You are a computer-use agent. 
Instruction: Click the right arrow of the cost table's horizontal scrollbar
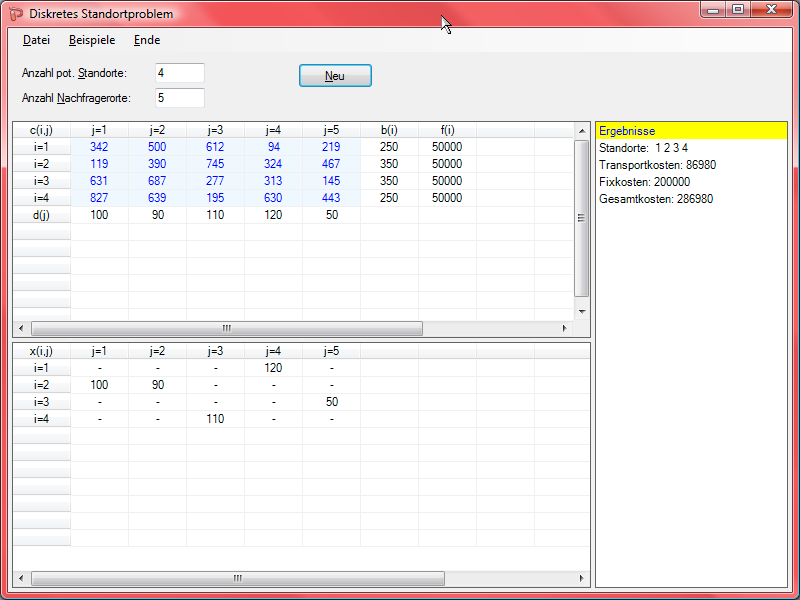(x=564, y=328)
